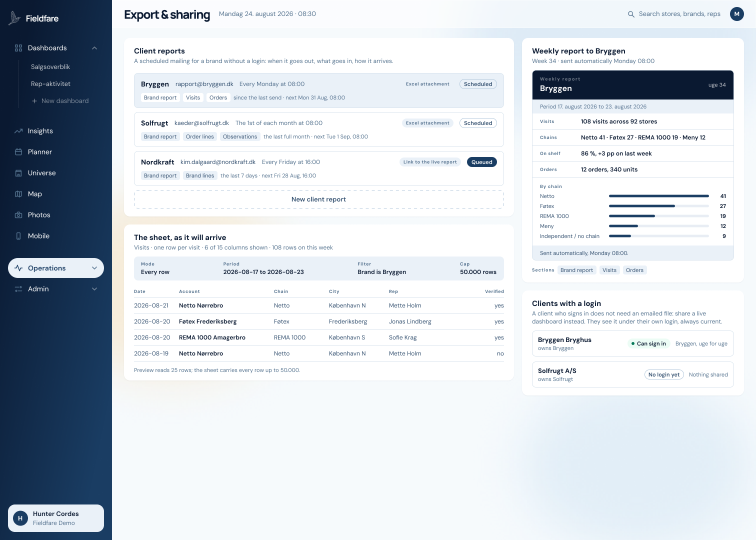Click the Planner calendar icon

click(x=18, y=152)
